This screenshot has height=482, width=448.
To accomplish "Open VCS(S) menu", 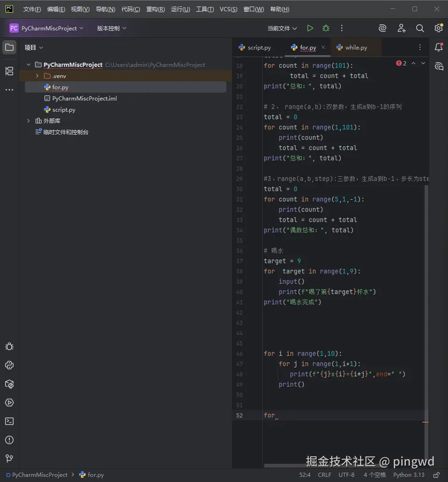I will coord(229,9).
